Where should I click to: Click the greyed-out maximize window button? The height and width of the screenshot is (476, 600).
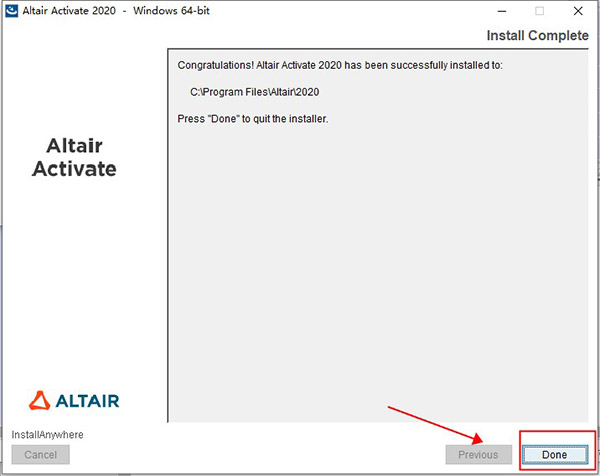540,11
